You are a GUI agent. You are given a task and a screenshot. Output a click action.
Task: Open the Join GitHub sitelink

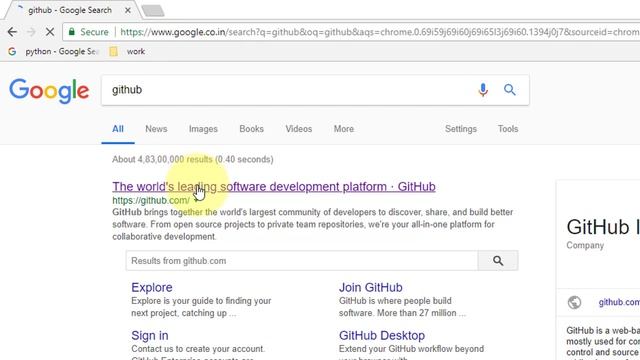371,287
